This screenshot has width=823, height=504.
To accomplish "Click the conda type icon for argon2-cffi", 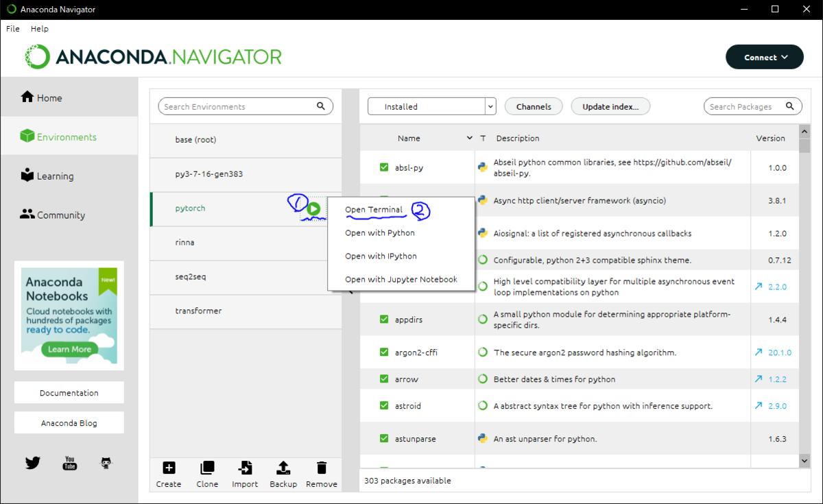I will [x=483, y=352].
